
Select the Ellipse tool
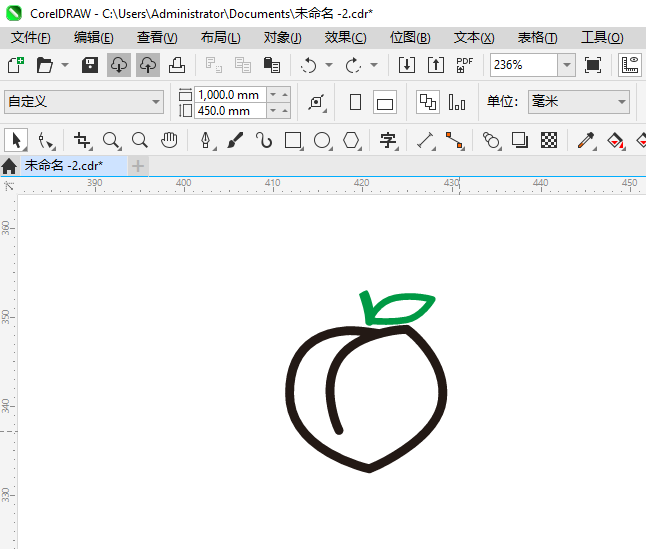323,140
